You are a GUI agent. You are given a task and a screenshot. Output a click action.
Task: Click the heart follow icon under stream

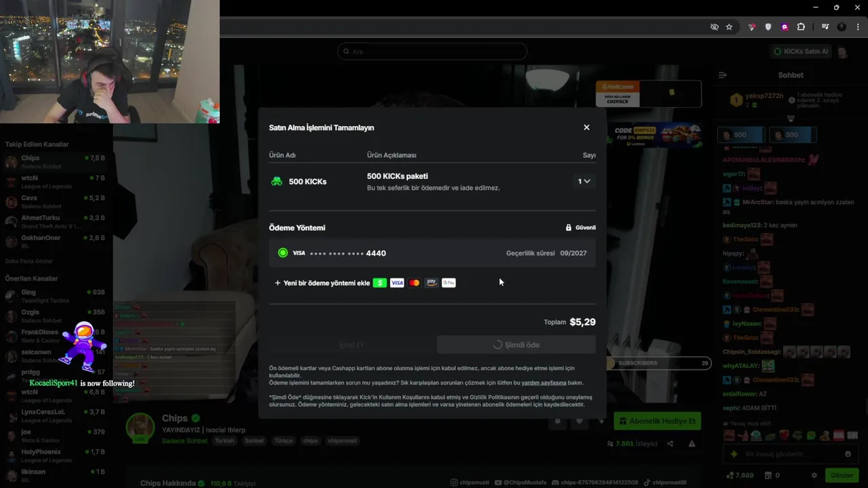pyautogui.click(x=579, y=422)
